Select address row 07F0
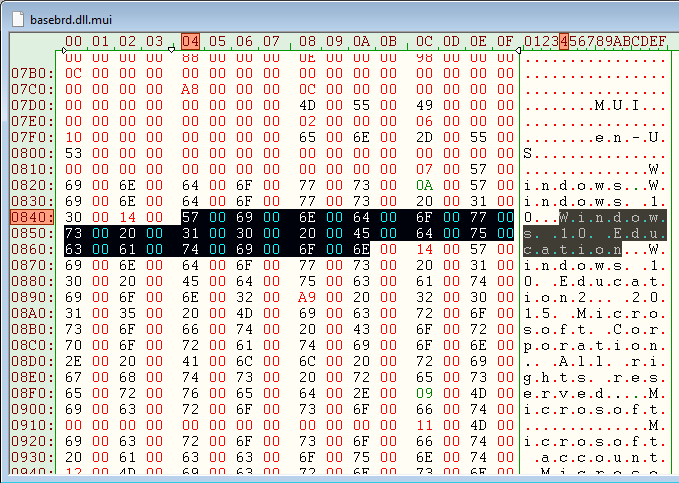Image resolution: width=679 pixels, height=483 pixels. pyautogui.click(x=32, y=137)
